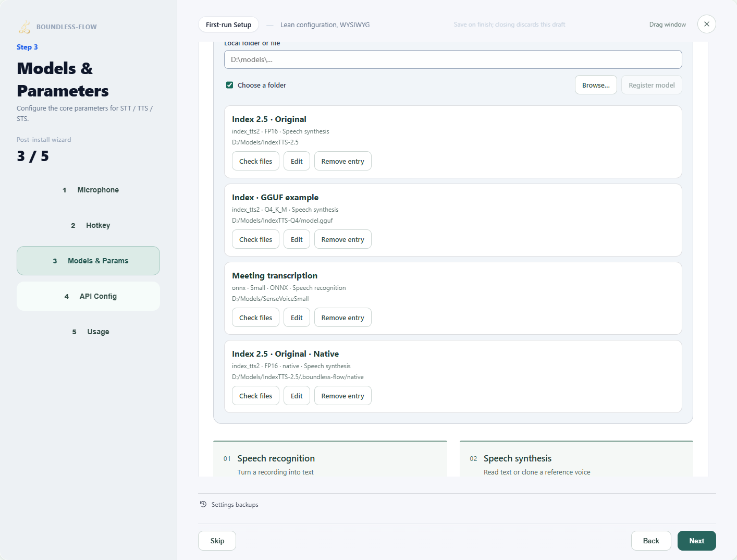Image resolution: width=737 pixels, height=560 pixels.
Task: Click the path D:/Models/IndexTTS-Q4/model.gguf
Action: [282, 221]
